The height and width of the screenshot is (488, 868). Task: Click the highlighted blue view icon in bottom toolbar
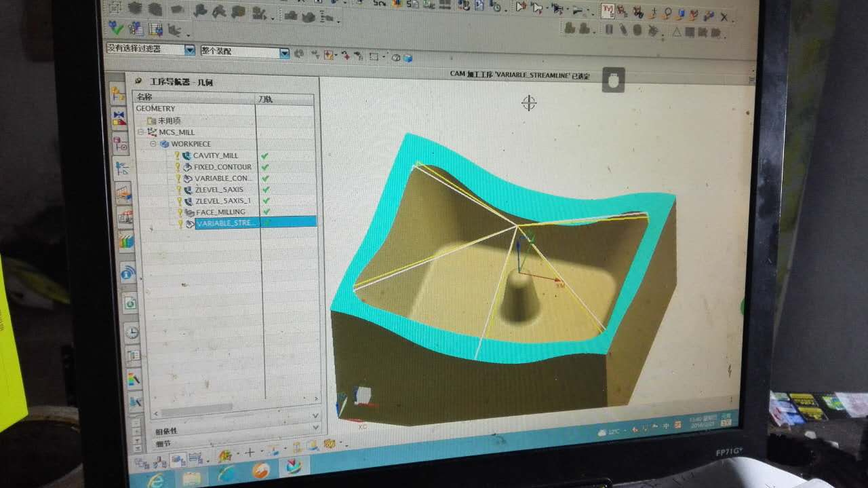pyautogui.click(x=179, y=459)
